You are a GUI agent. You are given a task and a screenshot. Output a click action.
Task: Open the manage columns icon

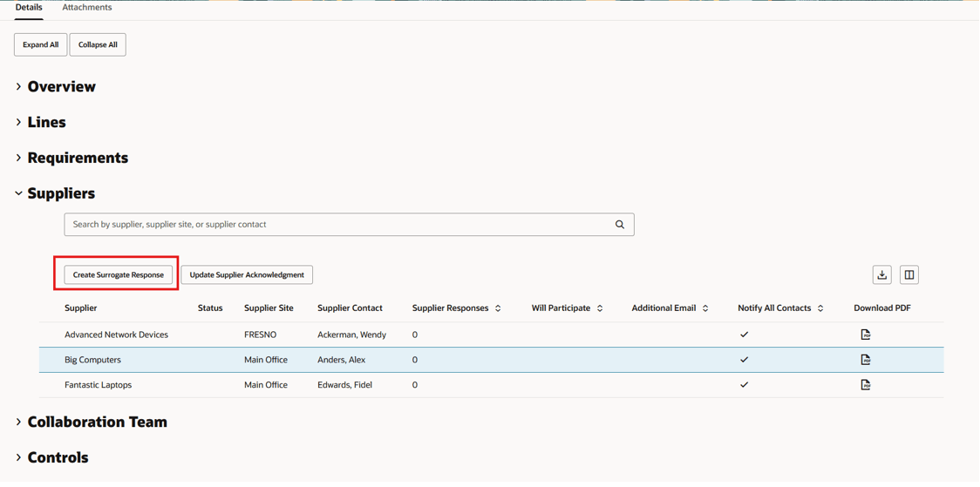(909, 274)
